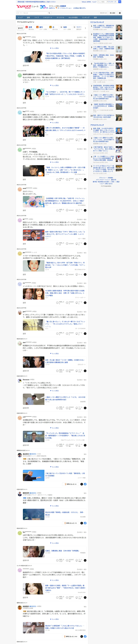Go to the 速報 tab
Screen dimensions: 138x644
pos(28,17)
